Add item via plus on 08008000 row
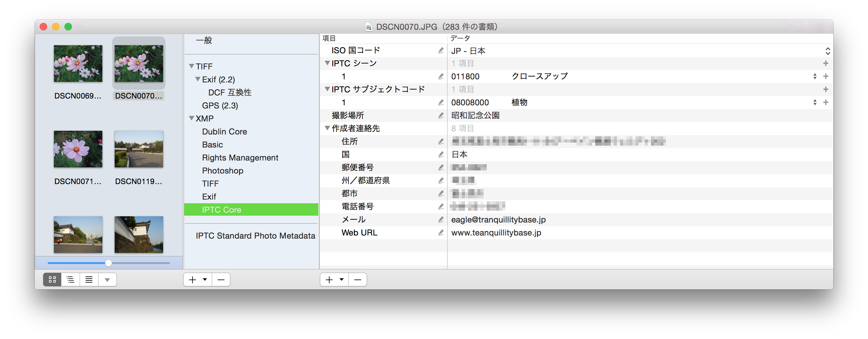The image size is (868, 339). 826,103
